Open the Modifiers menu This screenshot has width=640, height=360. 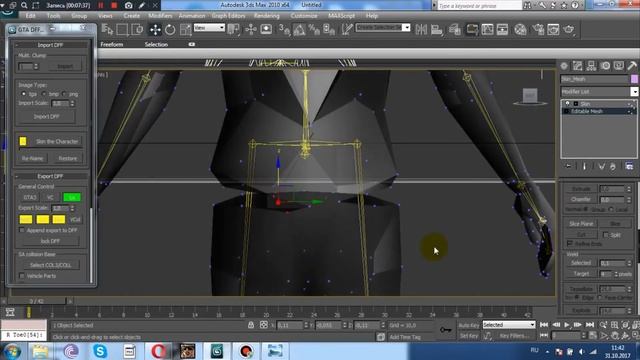(x=160, y=16)
